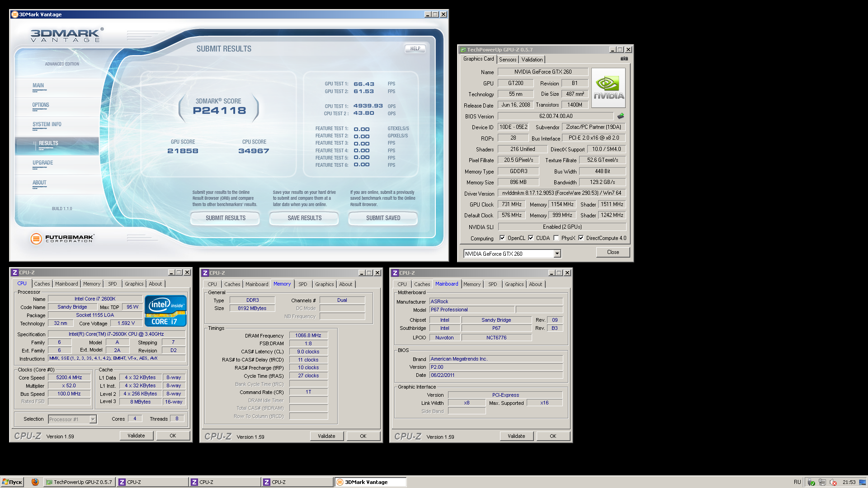Click the GPU score value 21858

click(183, 151)
